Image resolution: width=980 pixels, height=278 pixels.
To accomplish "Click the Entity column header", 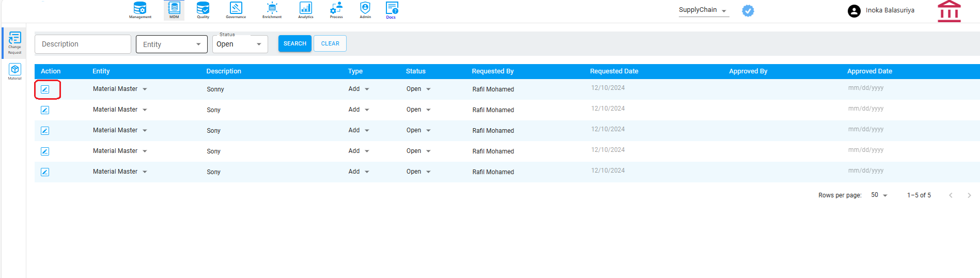I will [101, 71].
